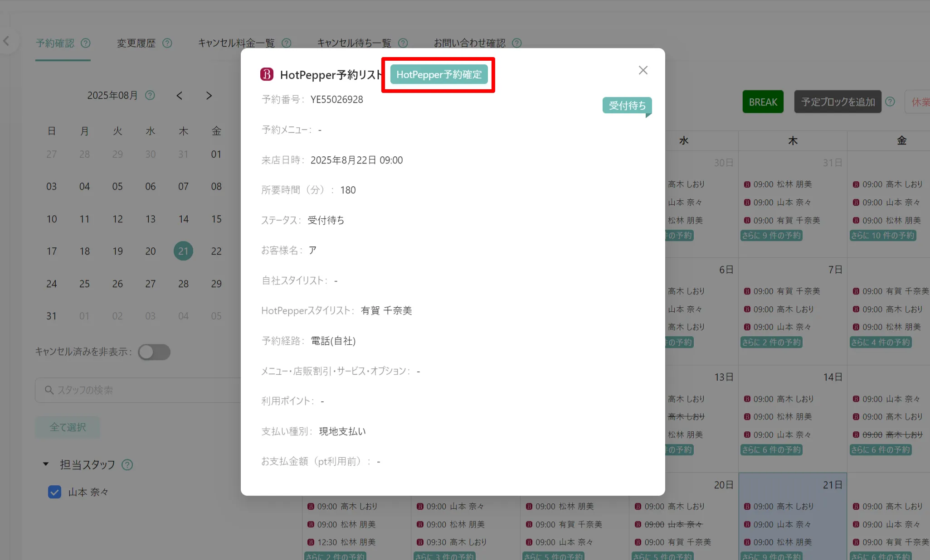930x560 pixels.
Task: Close the HotPepper reservation dialog
Action: (x=643, y=70)
